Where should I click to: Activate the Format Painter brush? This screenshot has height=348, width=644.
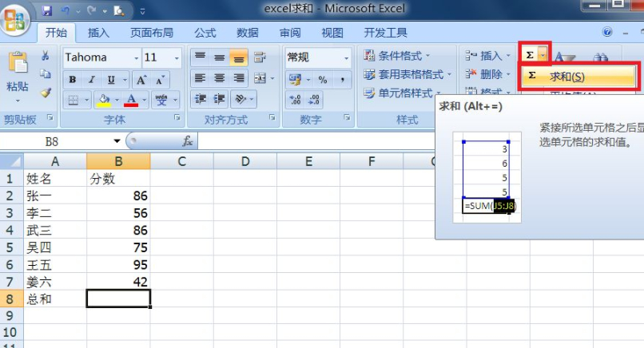[x=46, y=93]
